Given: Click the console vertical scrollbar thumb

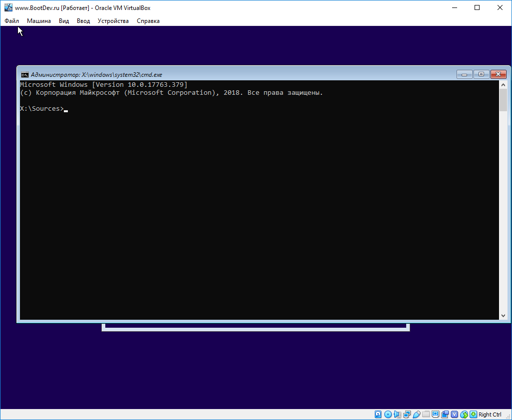Looking at the screenshot, I should (x=503, y=100).
